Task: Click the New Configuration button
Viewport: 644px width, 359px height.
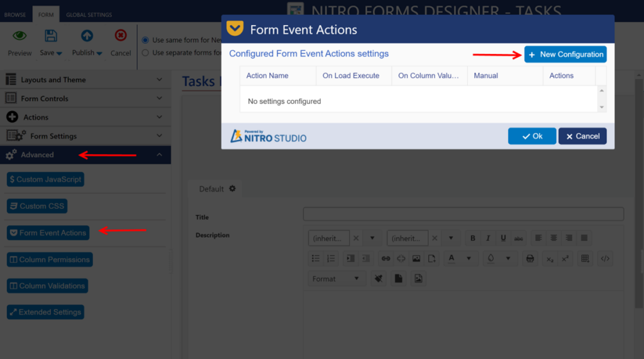Action: (x=565, y=55)
